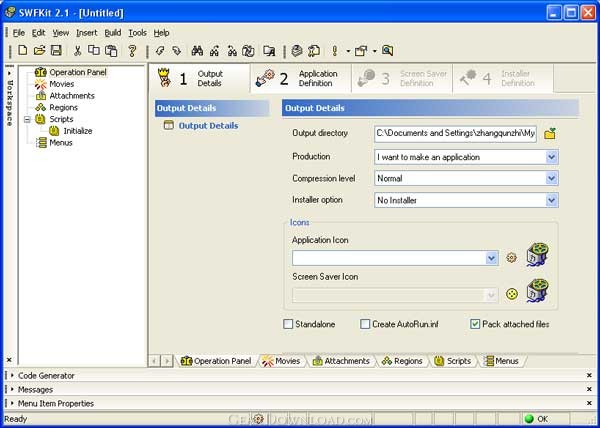Select the Operation Panel bottom tab
Image resolution: width=600 pixels, height=428 pixels.
[x=216, y=361]
